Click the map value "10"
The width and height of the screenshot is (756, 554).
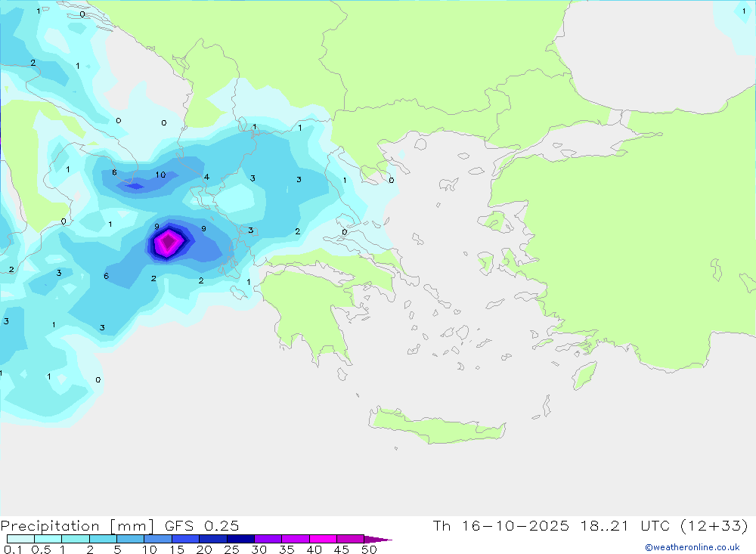(160, 175)
